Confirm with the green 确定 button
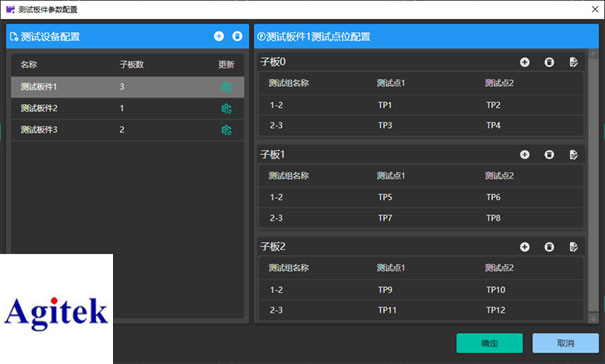The width and height of the screenshot is (605, 364). click(x=490, y=343)
